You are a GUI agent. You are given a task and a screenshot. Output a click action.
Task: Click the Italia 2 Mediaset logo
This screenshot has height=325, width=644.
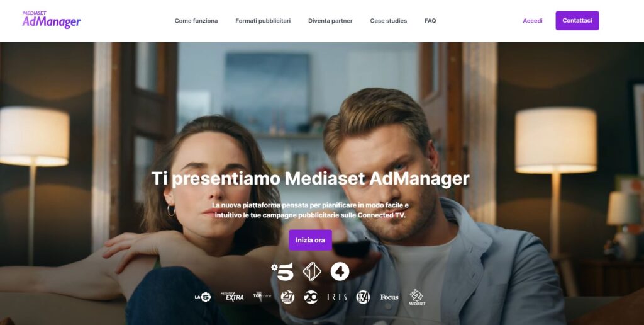click(417, 297)
